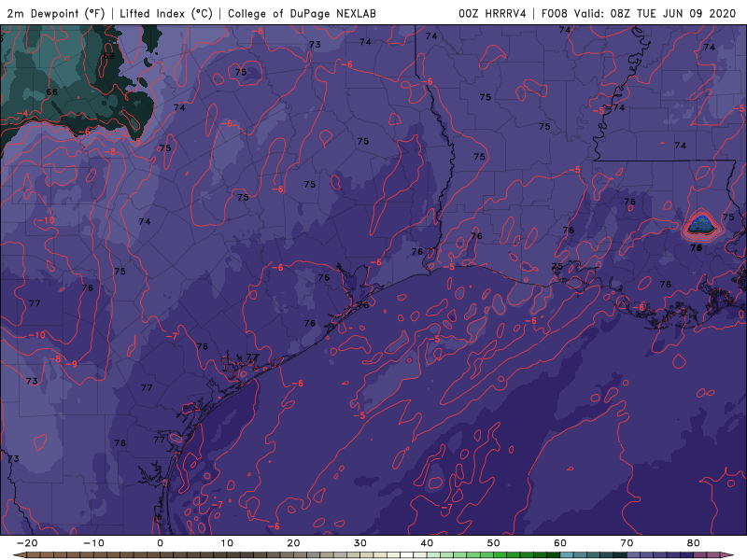Image resolution: width=747 pixels, height=560 pixels.
Task: Click the '60' color scale label
Action: 560,543
